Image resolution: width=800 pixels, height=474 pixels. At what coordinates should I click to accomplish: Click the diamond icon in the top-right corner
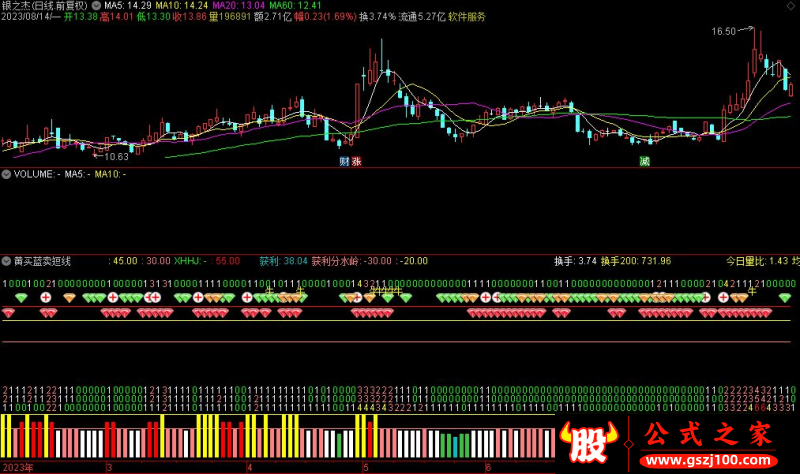(790, 6)
